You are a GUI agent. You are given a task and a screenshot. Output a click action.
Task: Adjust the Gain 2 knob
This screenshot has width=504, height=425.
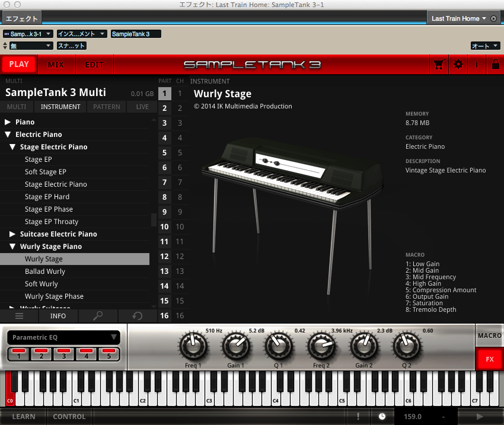pyautogui.click(x=364, y=347)
